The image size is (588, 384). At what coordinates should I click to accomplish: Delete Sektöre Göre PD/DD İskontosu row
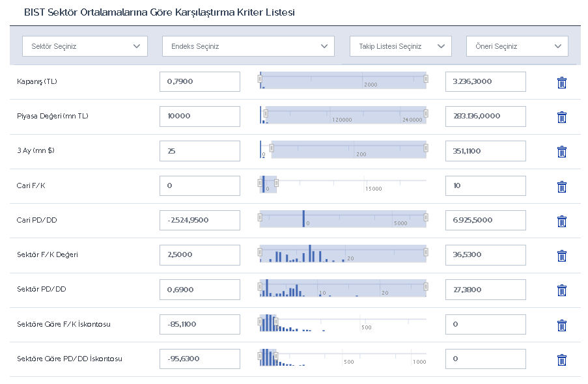[x=561, y=360]
